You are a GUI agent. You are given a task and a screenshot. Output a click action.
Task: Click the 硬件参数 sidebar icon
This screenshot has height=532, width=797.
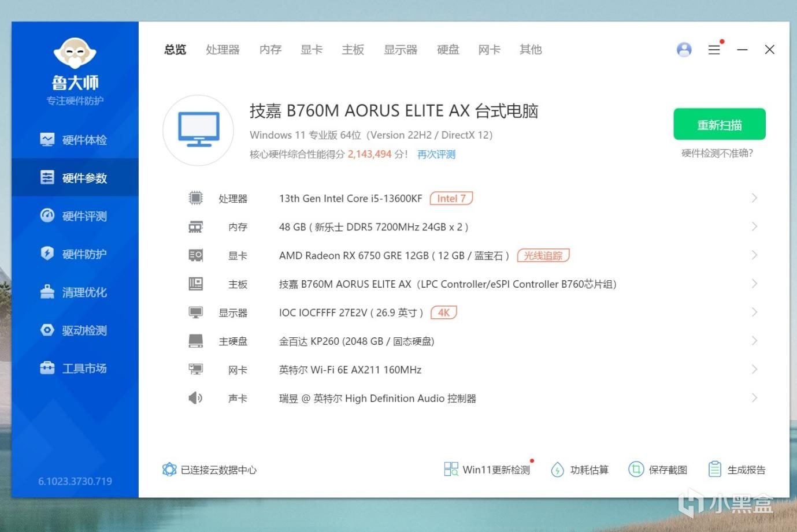(47, 178)
